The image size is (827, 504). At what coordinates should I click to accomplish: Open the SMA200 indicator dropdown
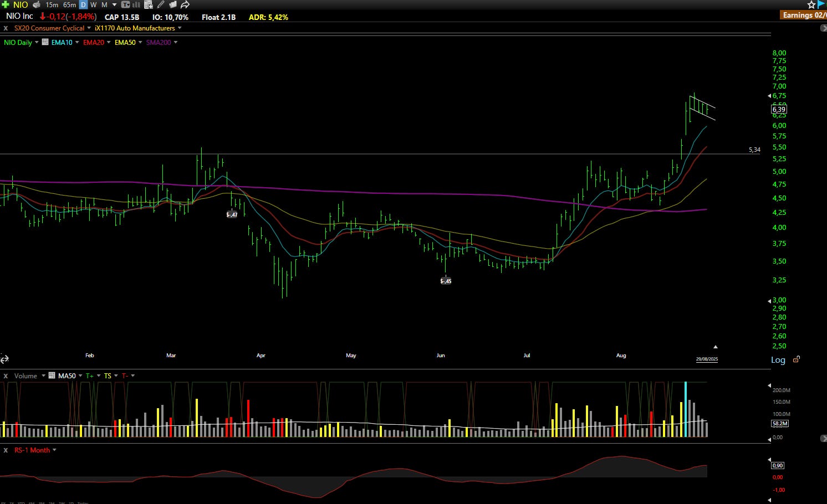pos(176,42)
